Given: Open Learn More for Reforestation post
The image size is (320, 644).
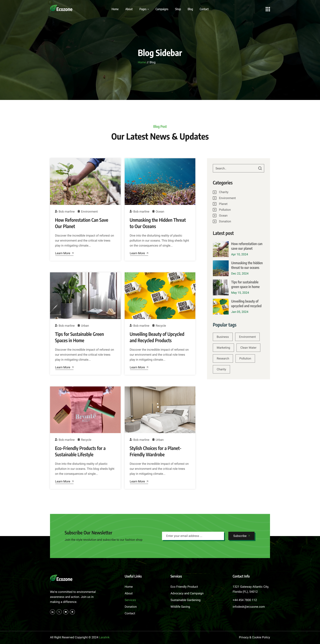Looking at the screenshot, I should [64, 253].
